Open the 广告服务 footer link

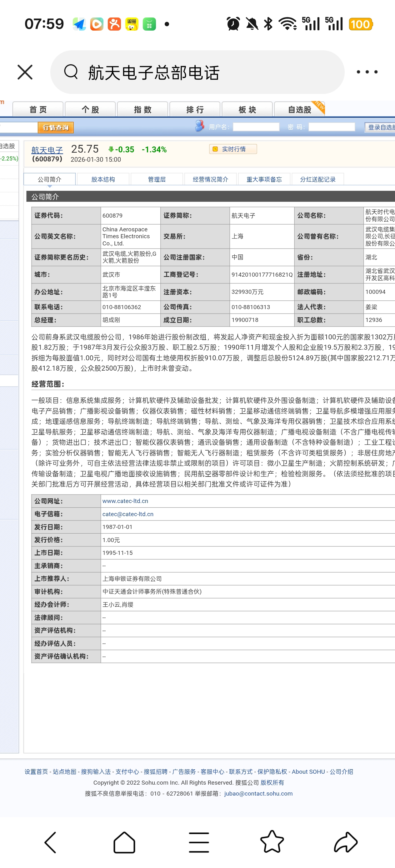184,772
